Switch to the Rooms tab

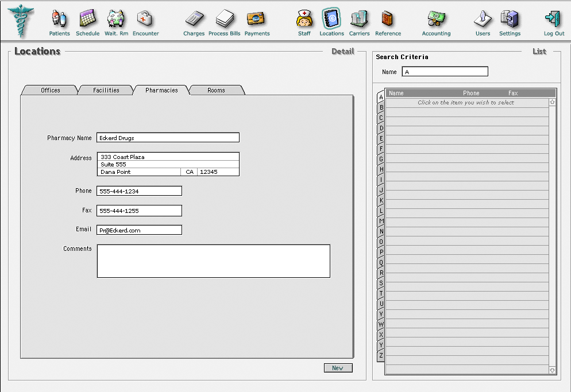217,90
